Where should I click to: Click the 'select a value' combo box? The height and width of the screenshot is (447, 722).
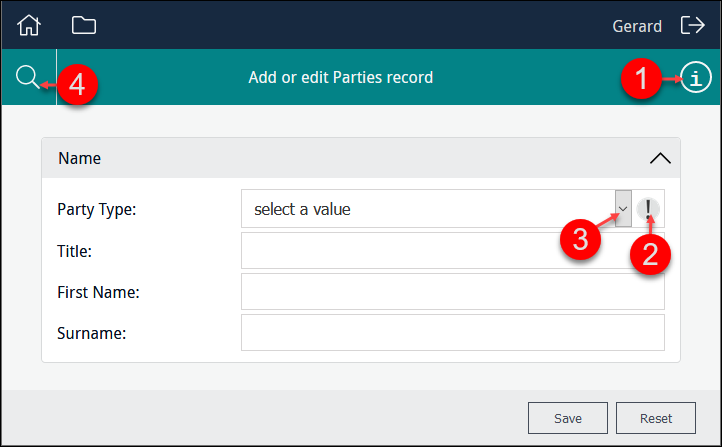[428, 209]
